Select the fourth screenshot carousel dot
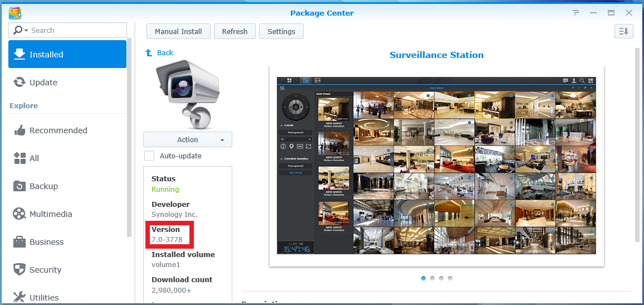Screen dimensions: 644x305 [450, 278]
